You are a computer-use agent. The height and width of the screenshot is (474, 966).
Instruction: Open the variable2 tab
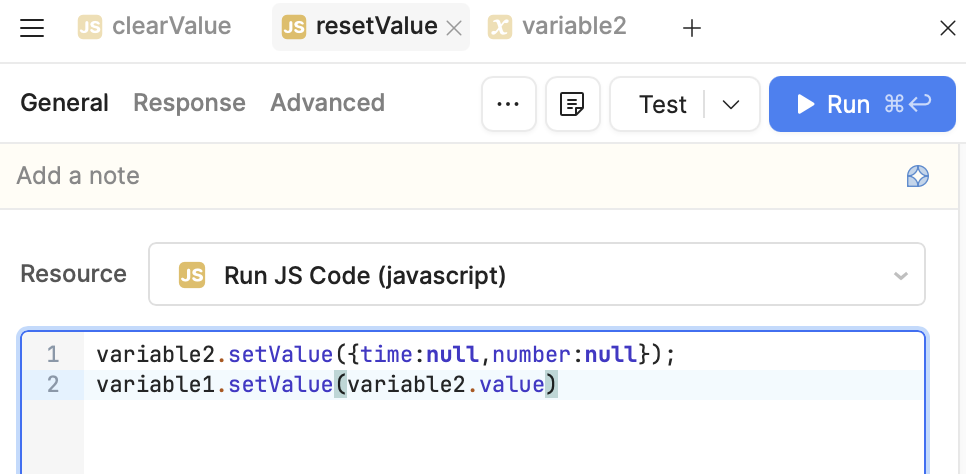[x=558, y=27]
